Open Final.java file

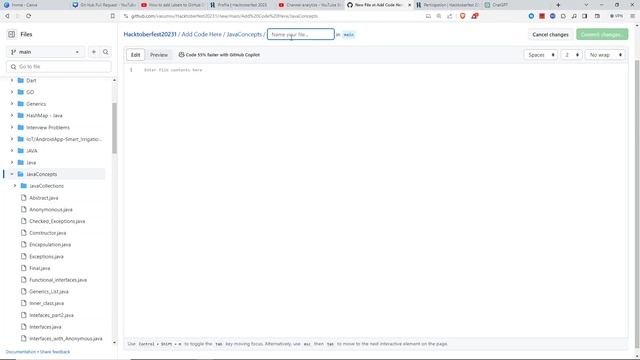click(40, 268)
